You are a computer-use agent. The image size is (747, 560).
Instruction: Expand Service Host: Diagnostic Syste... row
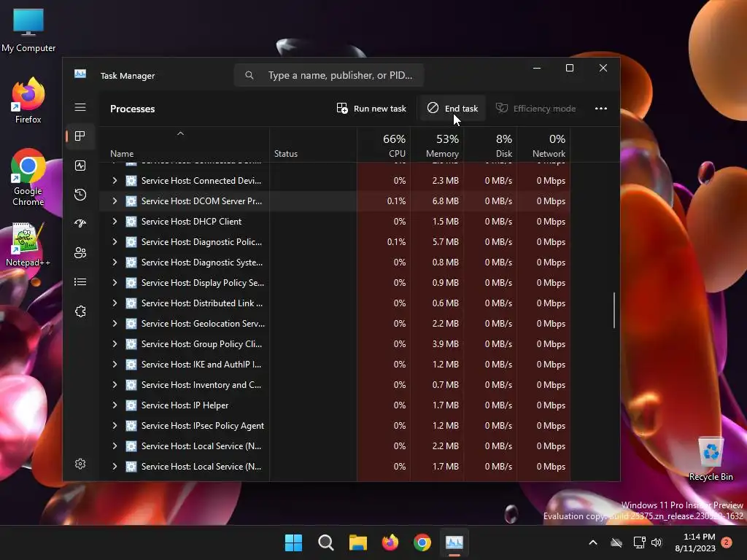point(115,262)
